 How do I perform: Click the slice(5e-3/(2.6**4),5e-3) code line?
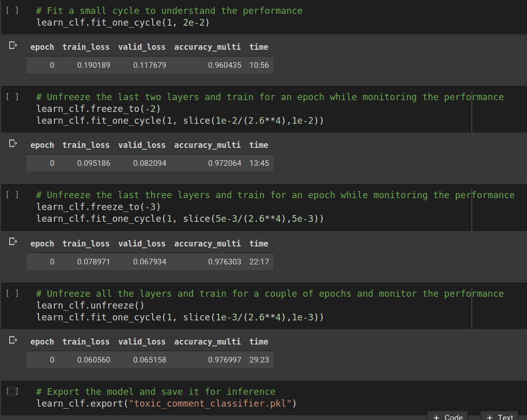pos(180,219)
